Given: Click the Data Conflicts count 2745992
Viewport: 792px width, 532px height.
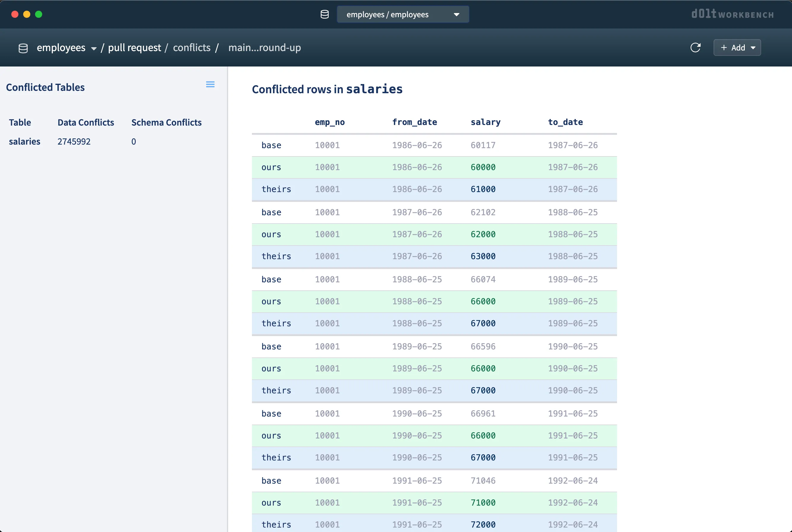Looking at the screenshot, I should 74,142.
